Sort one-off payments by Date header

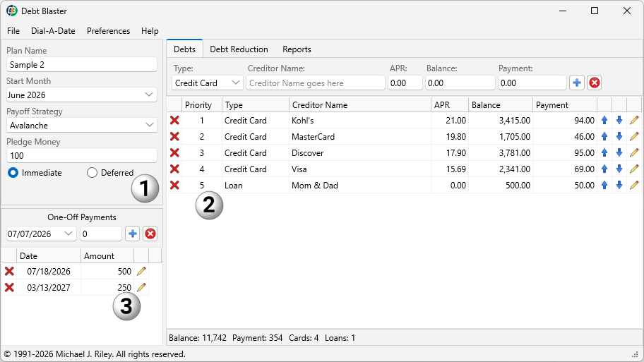(49, 255)
